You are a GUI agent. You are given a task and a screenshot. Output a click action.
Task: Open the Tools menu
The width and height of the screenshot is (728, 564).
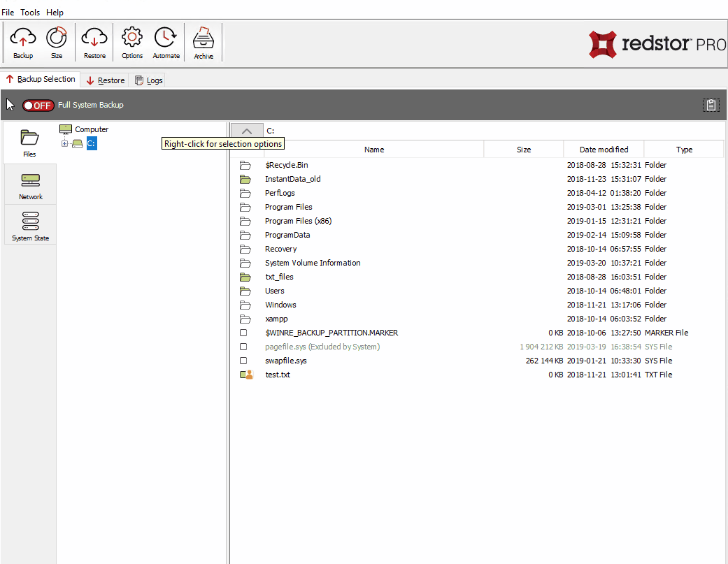tap(29, 12)
